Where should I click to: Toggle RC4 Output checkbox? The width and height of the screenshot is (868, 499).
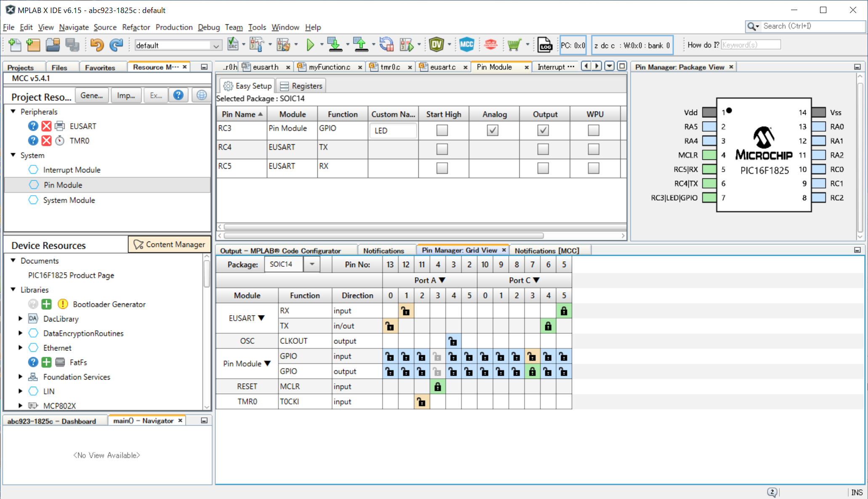click(543, 149)
